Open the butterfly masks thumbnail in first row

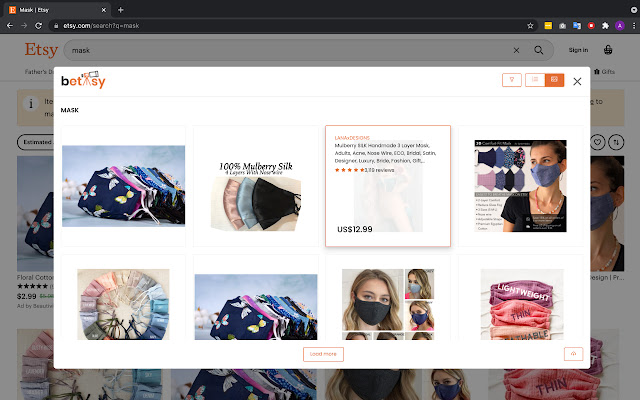123,186
